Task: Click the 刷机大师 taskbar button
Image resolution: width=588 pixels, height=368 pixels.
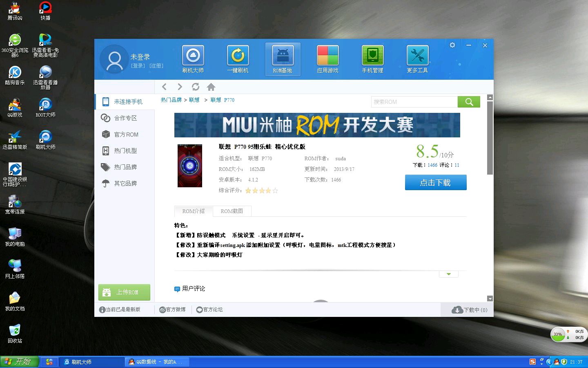Action: 92,362
